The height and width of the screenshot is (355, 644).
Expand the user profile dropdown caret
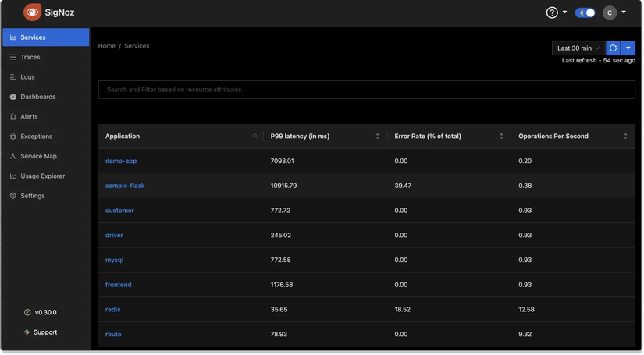(624, 12)
